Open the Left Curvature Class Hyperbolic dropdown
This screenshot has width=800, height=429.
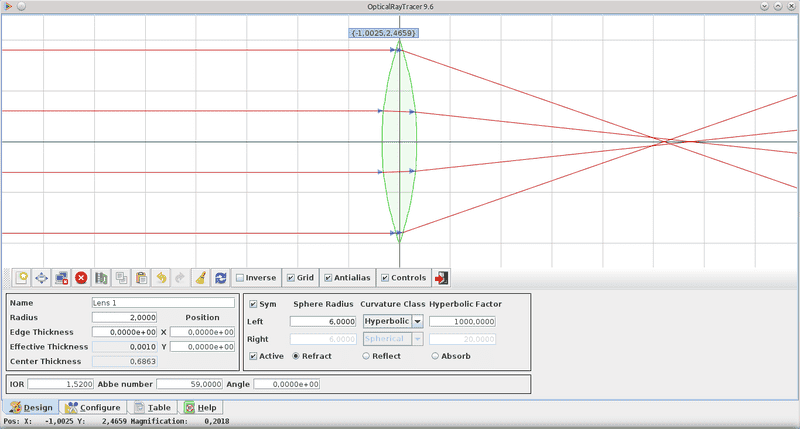(417, 321)
